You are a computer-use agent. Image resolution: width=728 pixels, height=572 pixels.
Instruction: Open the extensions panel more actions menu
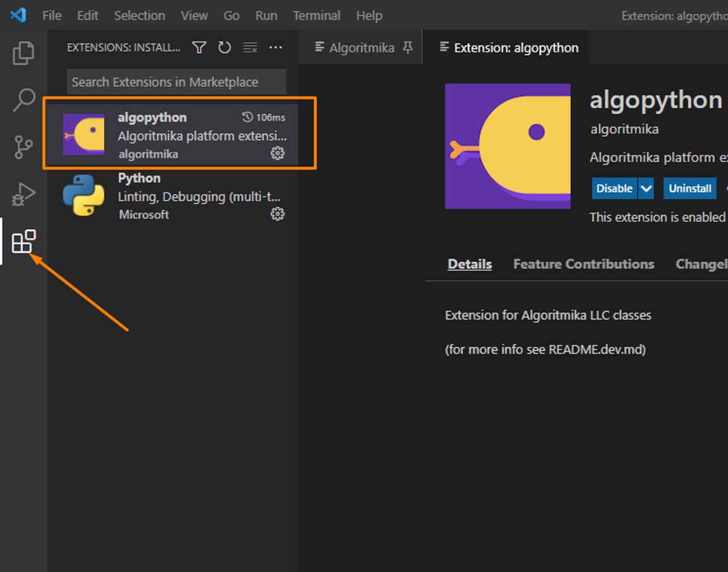[x=275, y=47]
